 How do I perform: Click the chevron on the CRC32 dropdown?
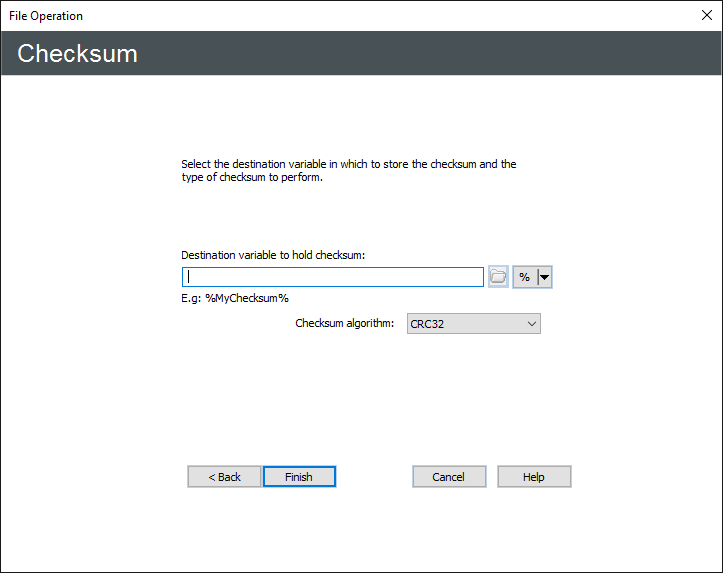pyautogui.click(x=531, y=324)
